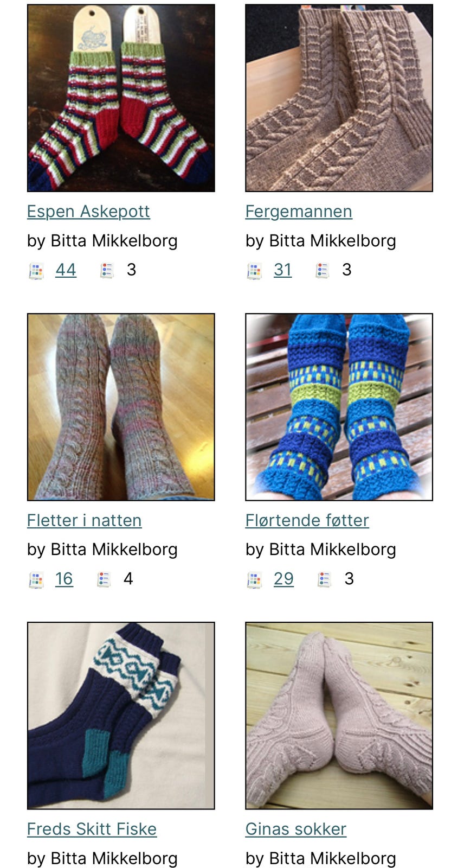Open the Fergemannen pattern link

[299, 212]
